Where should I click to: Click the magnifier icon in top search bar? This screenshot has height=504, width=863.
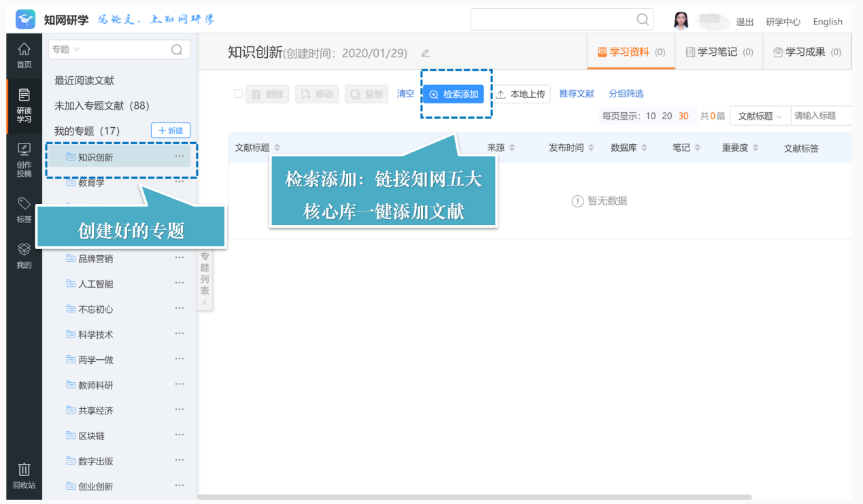tap(643, 20)
